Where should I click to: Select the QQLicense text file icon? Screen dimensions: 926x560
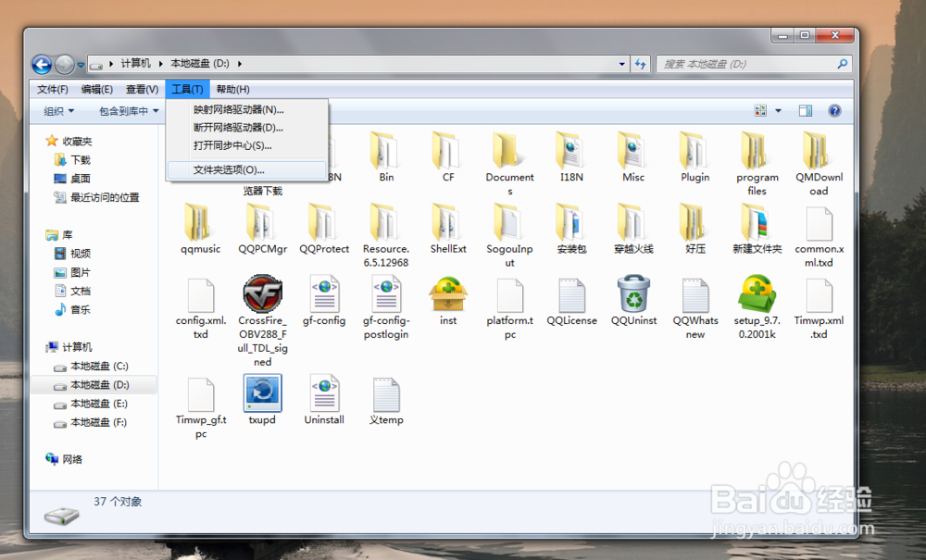[571, 293]
